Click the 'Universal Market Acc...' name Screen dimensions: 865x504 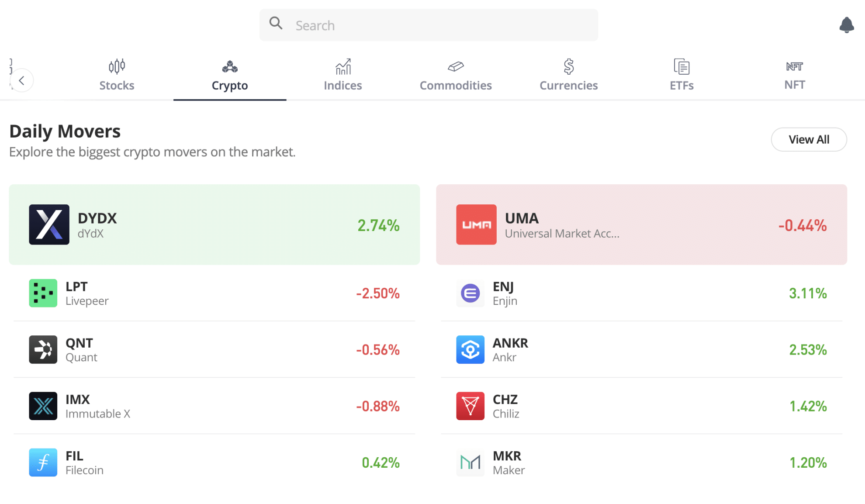pos(562,234)
